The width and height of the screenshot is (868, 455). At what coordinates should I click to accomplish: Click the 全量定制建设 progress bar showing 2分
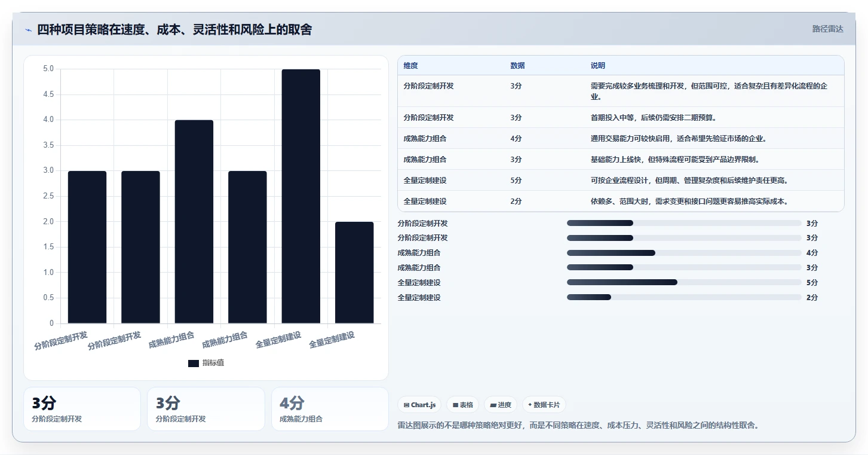684,297
